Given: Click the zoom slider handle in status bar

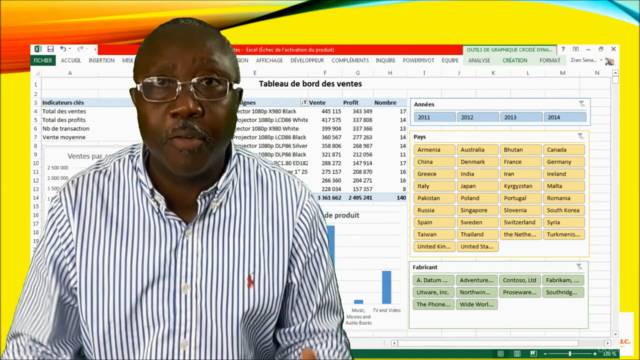Looking at the screenshot, I should pos(570,353).
